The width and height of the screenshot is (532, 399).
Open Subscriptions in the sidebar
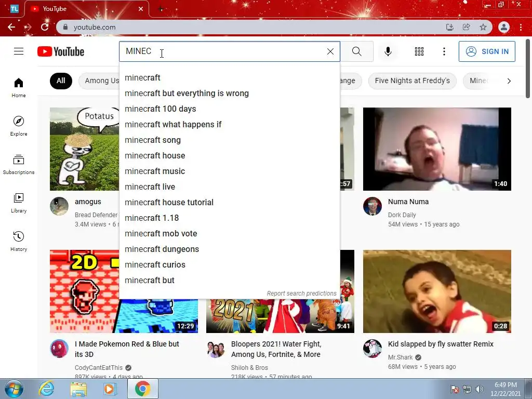point(19,165)
